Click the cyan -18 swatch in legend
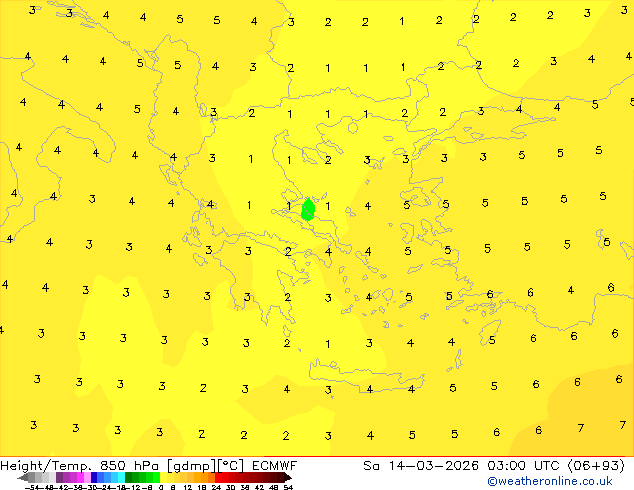The width and height of the screenshot is (634, 490). [x=122, y=477]
